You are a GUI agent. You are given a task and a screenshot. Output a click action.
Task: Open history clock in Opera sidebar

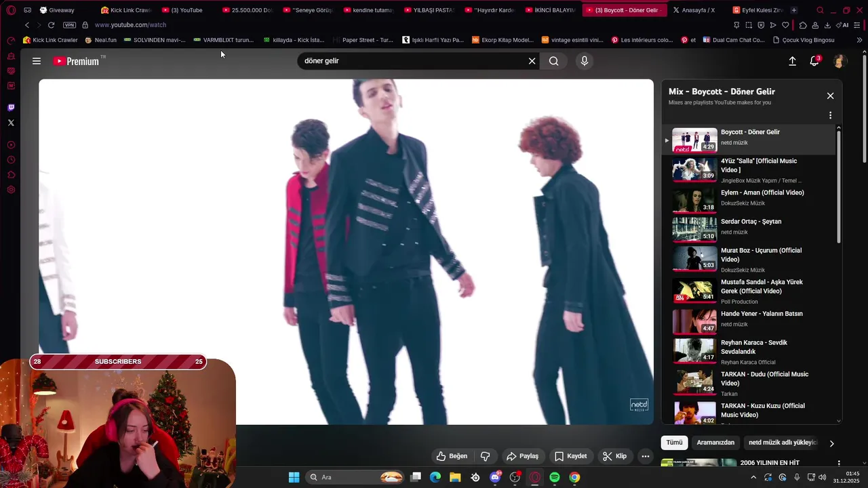(11, 160)
